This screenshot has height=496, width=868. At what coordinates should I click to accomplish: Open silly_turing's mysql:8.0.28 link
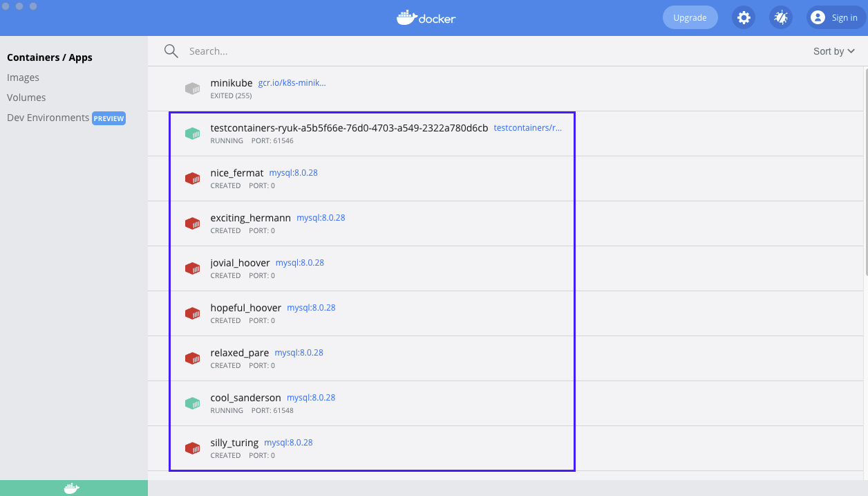[x=288, y=443]
